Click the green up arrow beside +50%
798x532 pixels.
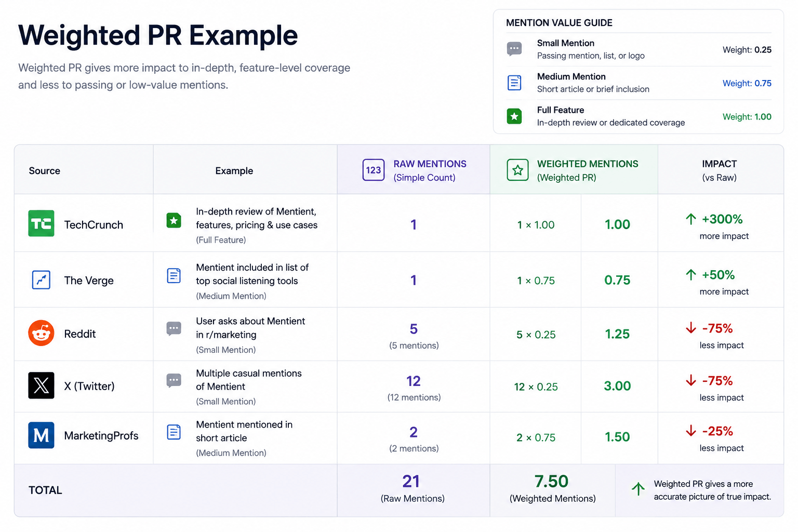[x=690, y=275]
